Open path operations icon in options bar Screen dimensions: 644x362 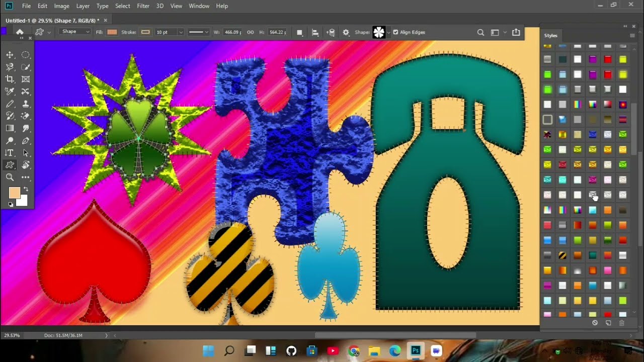299,32
